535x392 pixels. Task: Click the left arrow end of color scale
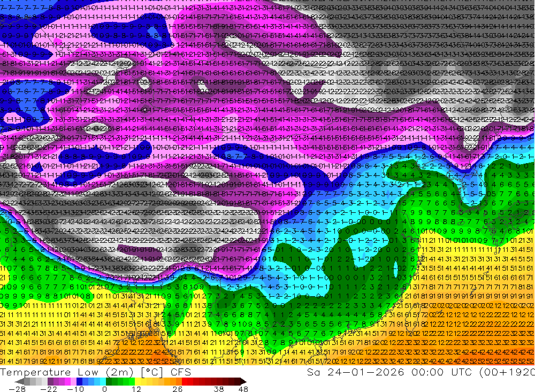19,381
